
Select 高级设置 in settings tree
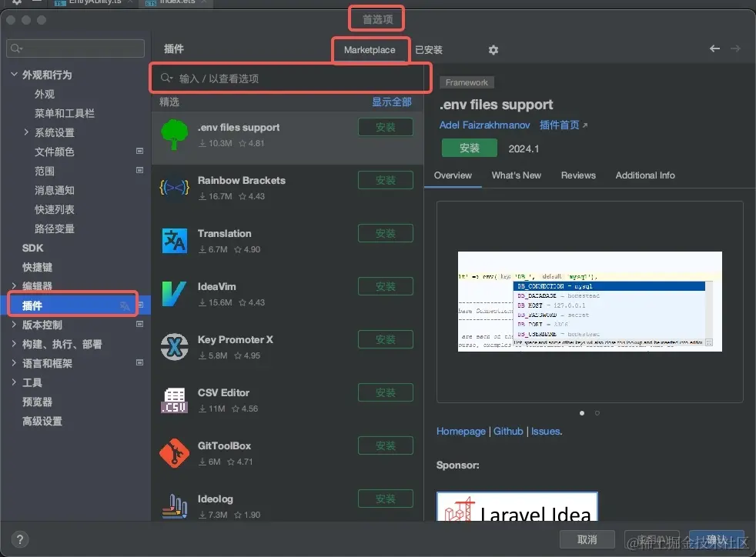pos(42,421)
